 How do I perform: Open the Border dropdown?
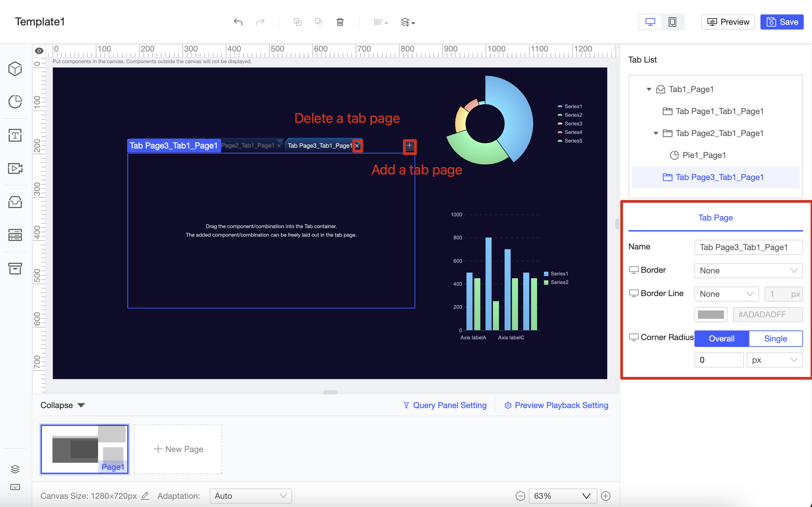(x=748, y=271)
